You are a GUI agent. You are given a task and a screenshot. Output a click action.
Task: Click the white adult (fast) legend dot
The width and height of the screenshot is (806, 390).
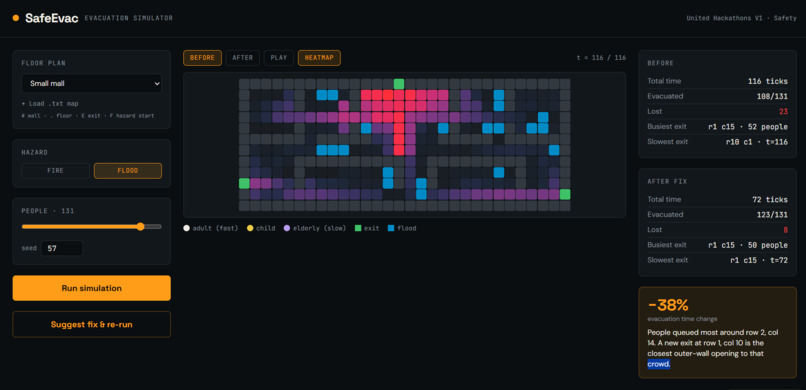[187, 228]
